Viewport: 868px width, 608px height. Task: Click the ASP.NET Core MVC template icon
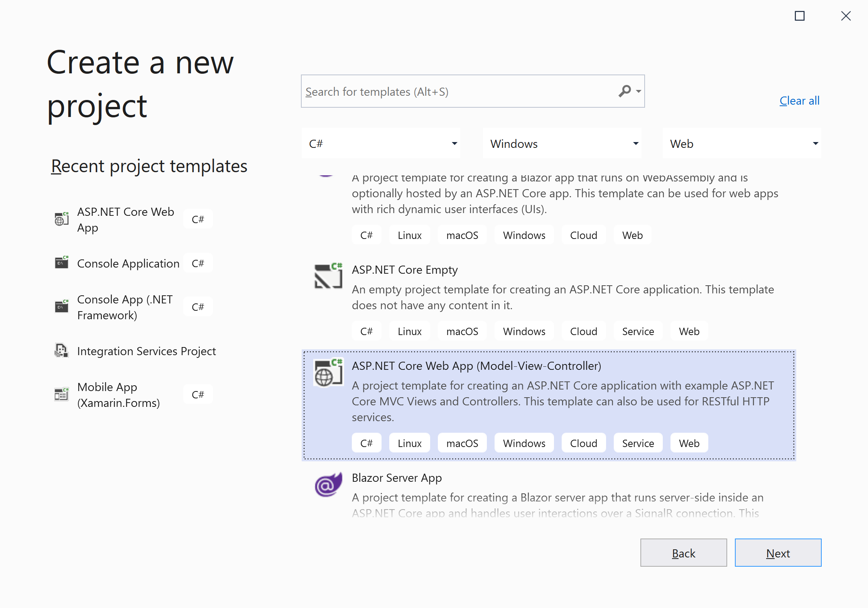click(328, 373)
